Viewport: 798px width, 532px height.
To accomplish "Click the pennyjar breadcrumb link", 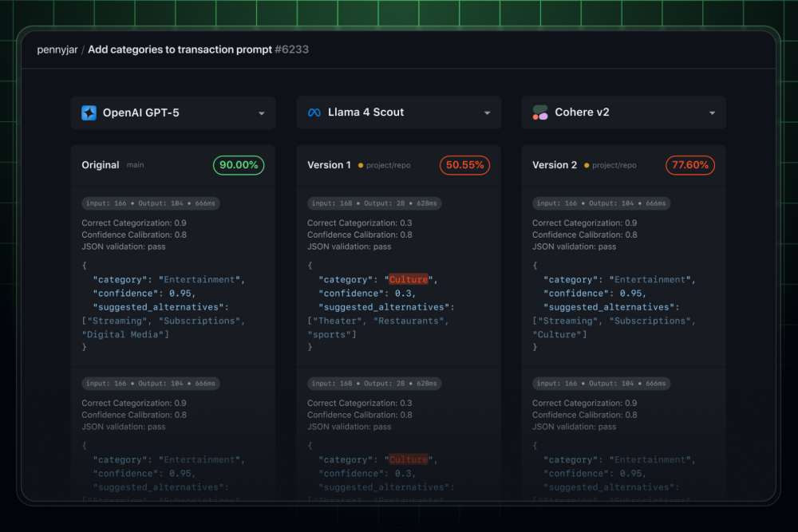I will [x=57, y=49].
